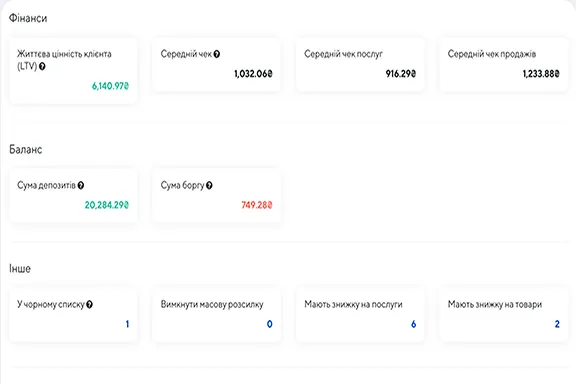Click the Вимкнути масову розсилку card
Image resolution: width=577 pixels, height=385 pixels.
click(x=217, y=315)
